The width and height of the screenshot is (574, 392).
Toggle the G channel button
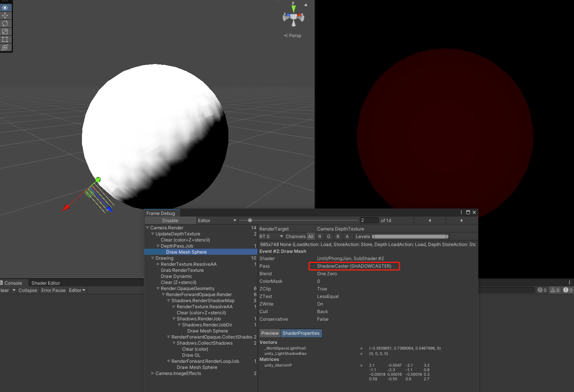coord(329,237)
